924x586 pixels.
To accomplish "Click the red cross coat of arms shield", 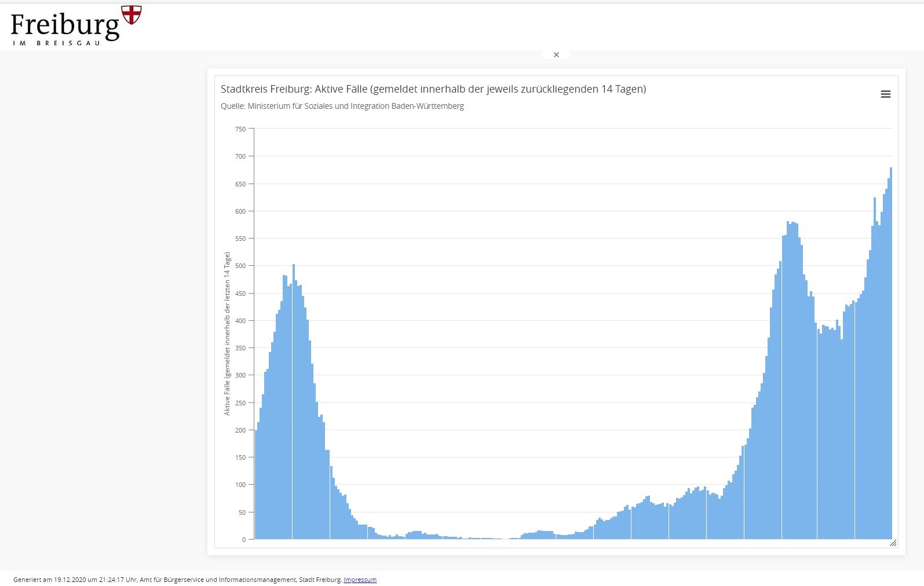I will [132, 14].
